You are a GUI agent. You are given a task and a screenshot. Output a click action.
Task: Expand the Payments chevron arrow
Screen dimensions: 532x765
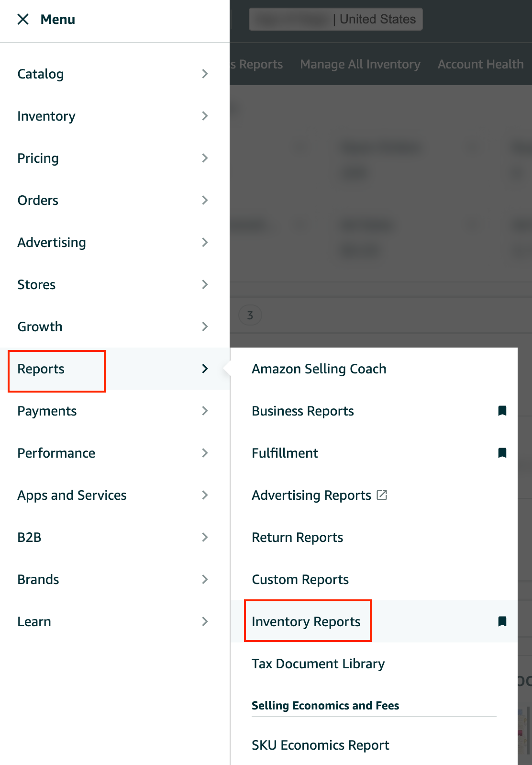(205, 411)
